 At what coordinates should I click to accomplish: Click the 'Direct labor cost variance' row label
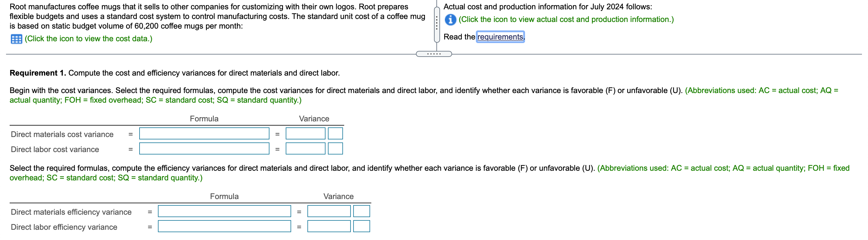point(55,149)
